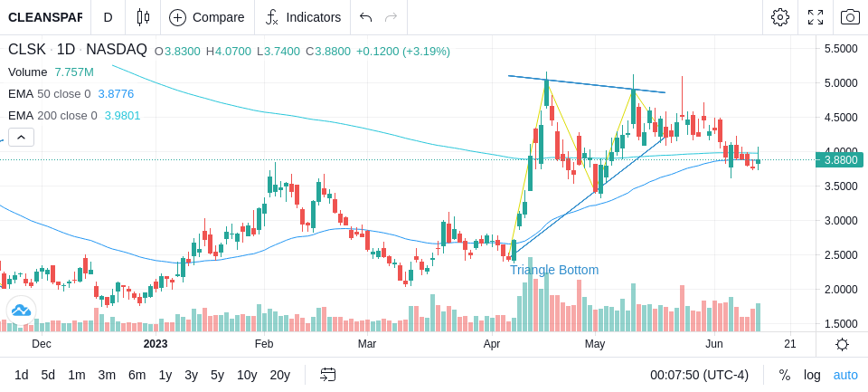Image resolution: width=868 pixels, height=392 pixels.
Task: Select the 10y time range
Action: point(246,375)
